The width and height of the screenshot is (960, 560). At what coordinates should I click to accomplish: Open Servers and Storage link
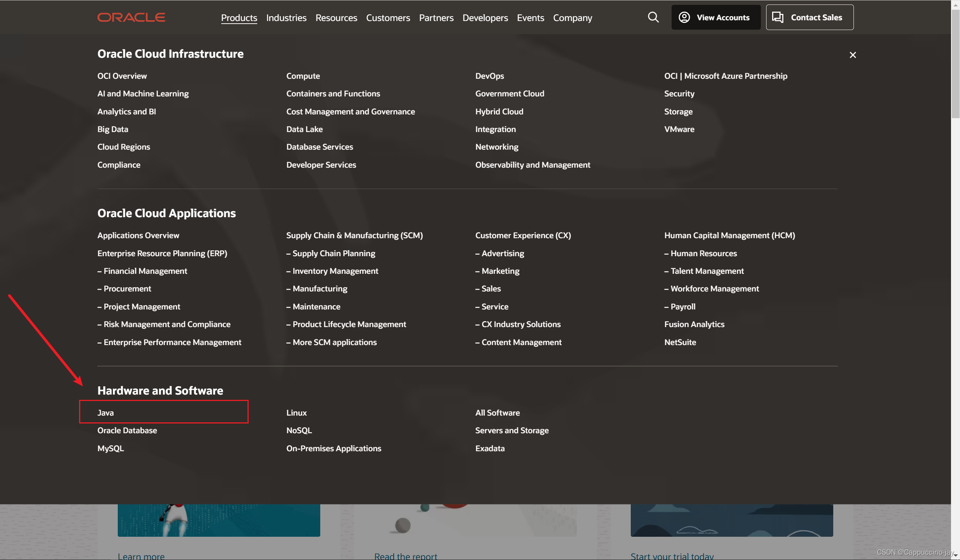[511, 431]
